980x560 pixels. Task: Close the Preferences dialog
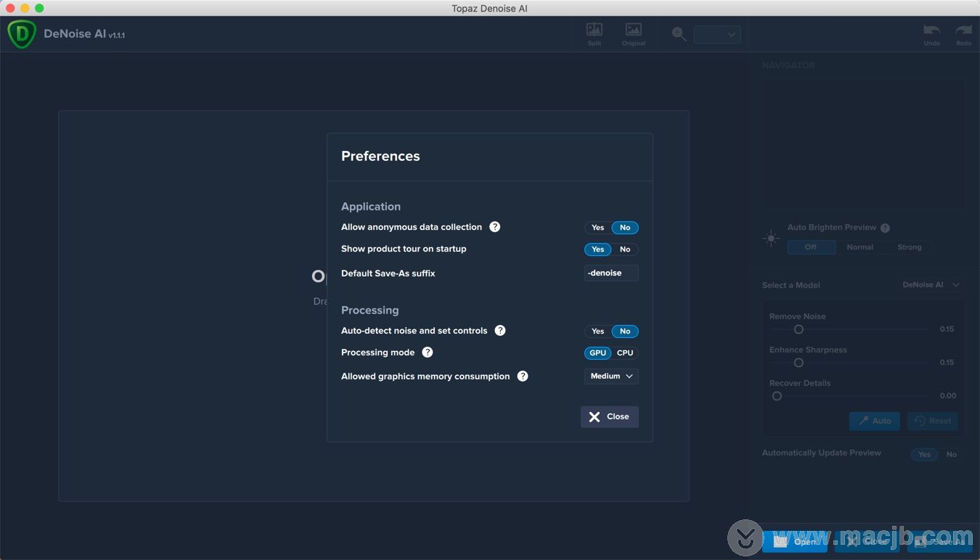coord(610,416)
